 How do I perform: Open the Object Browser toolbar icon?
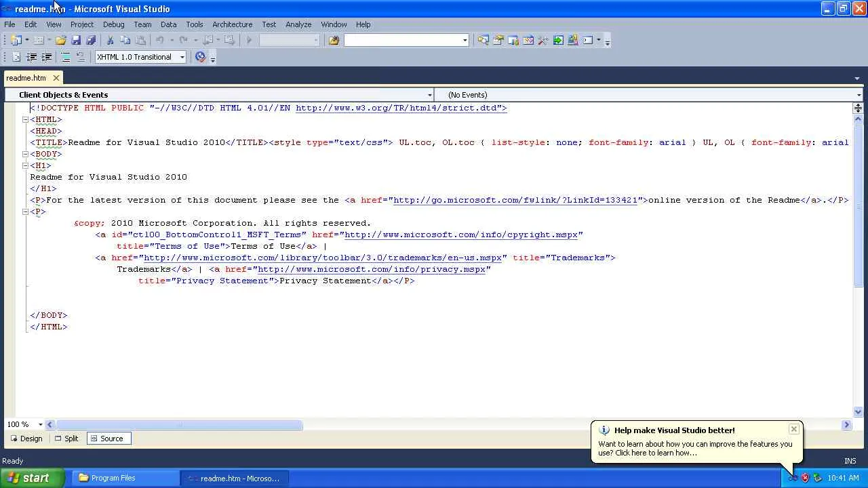(513, 40)
